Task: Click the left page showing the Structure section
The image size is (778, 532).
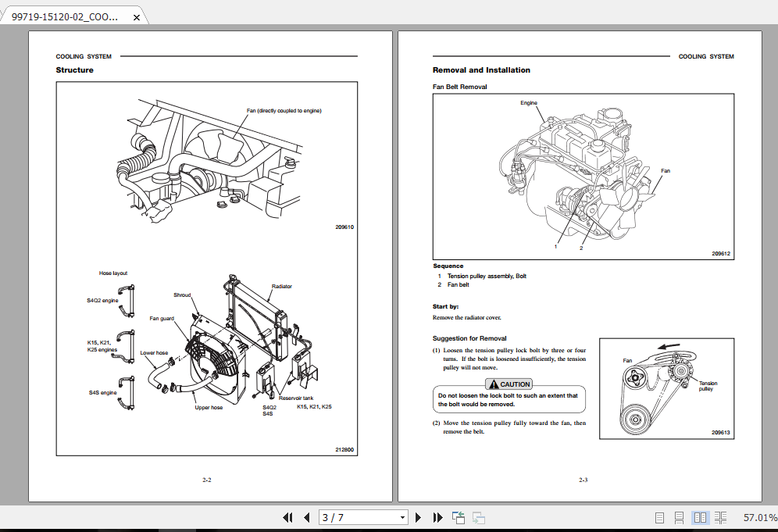Action: [207, 266]
